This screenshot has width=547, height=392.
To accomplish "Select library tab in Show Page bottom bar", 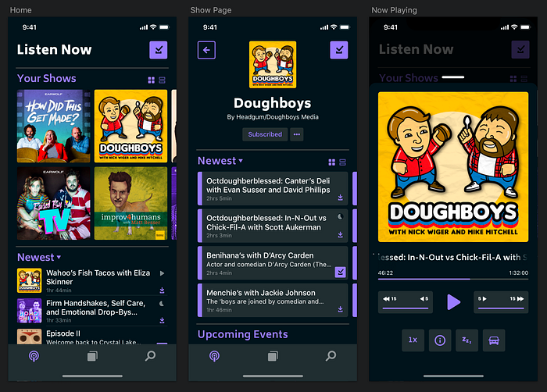I will (273, 356).
